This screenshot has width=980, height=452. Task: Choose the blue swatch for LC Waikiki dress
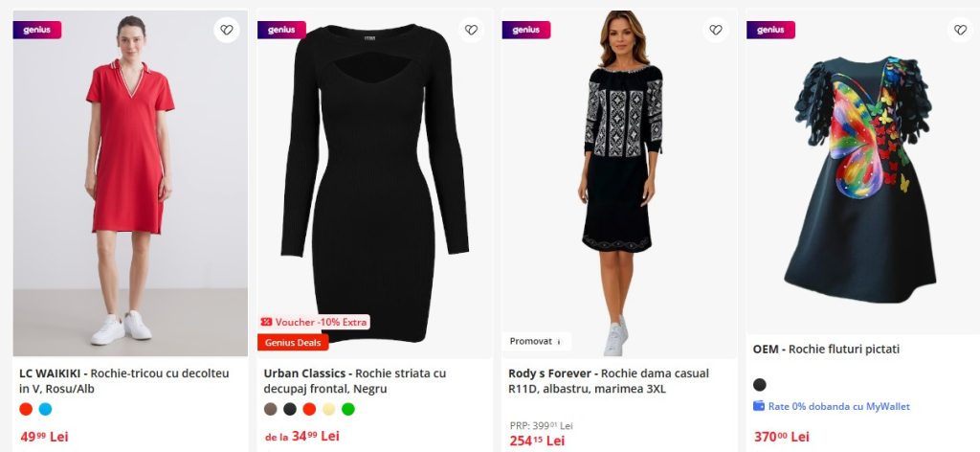pyautogui.click(x=45, y=409)
